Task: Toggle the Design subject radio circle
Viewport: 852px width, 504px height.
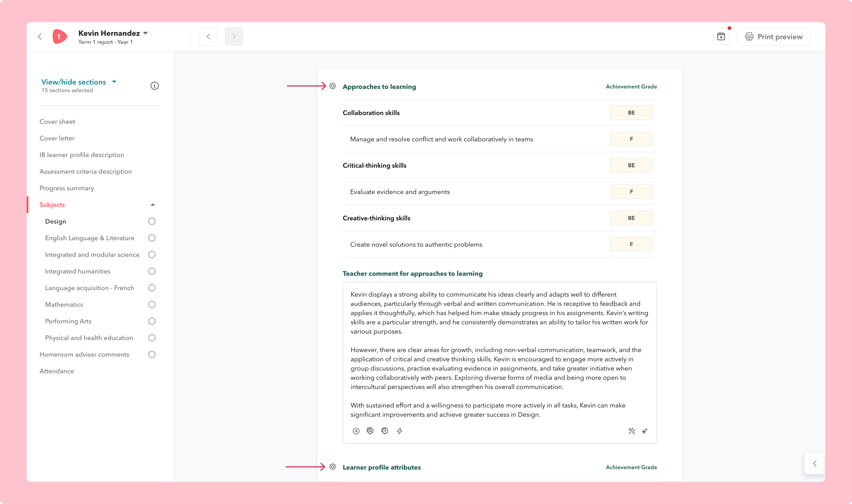Action: (152, 221)
